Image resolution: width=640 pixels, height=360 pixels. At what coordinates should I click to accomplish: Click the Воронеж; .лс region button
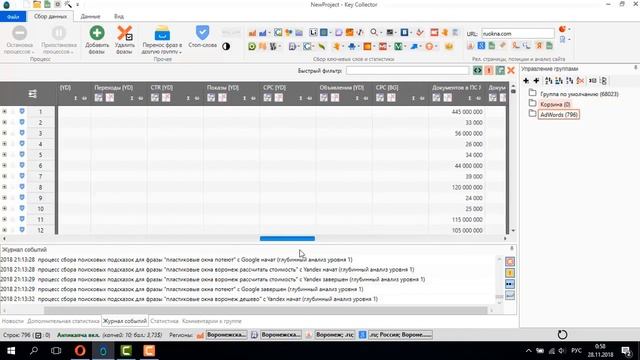(335, 335)
